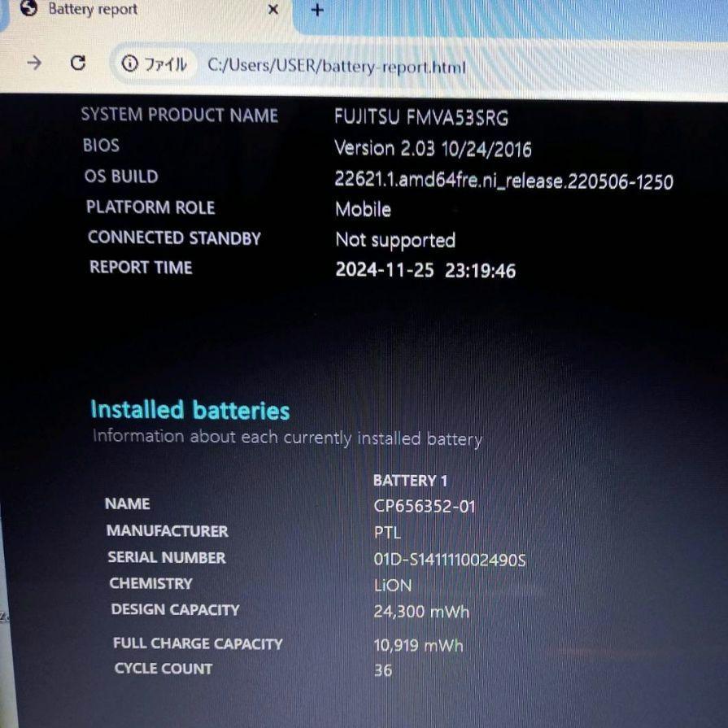Click the CHEMISTRY row label

pos(151,583)
